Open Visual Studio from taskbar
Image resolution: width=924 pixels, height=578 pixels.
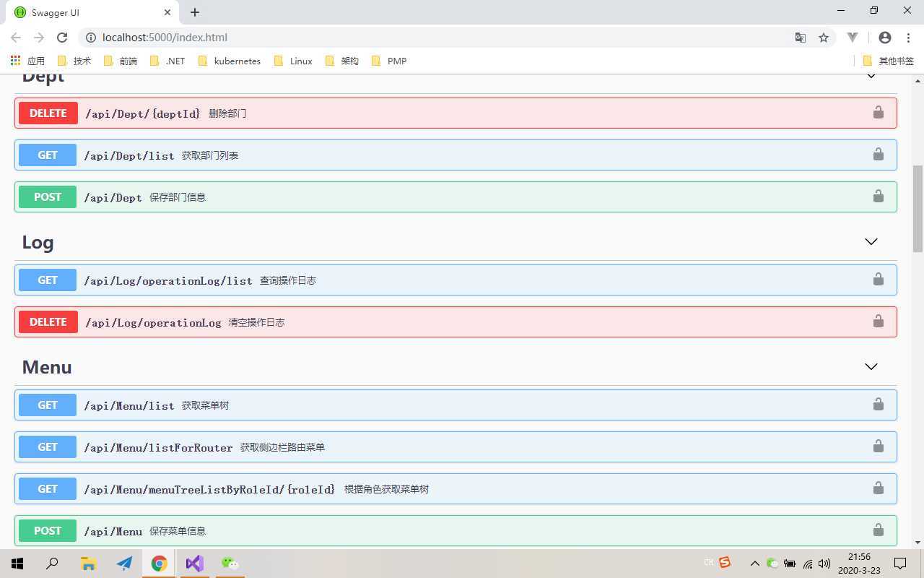tap(194, 564)
